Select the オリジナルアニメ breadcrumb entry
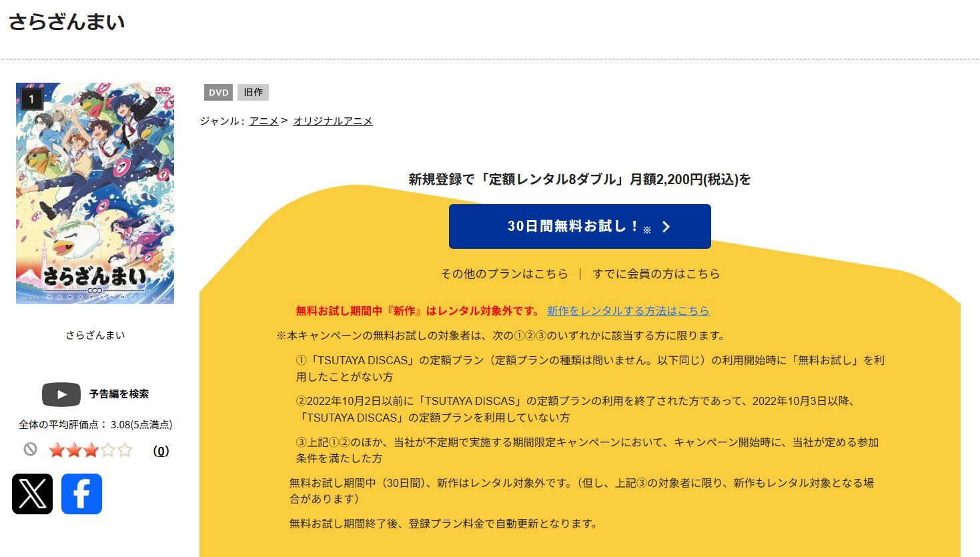 click(332, 121)
